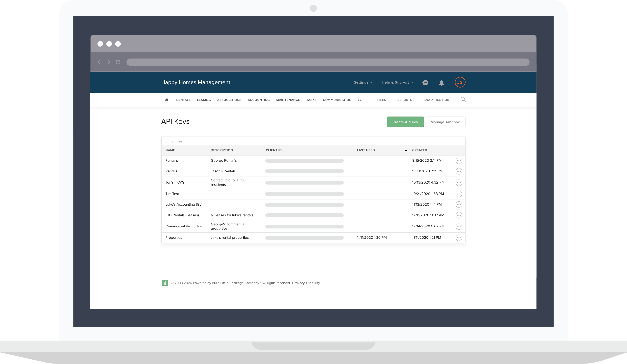Open the chat messages icon
Image resolution: width=627 pixels, height=364 pixels.
[x=425, y=83]
